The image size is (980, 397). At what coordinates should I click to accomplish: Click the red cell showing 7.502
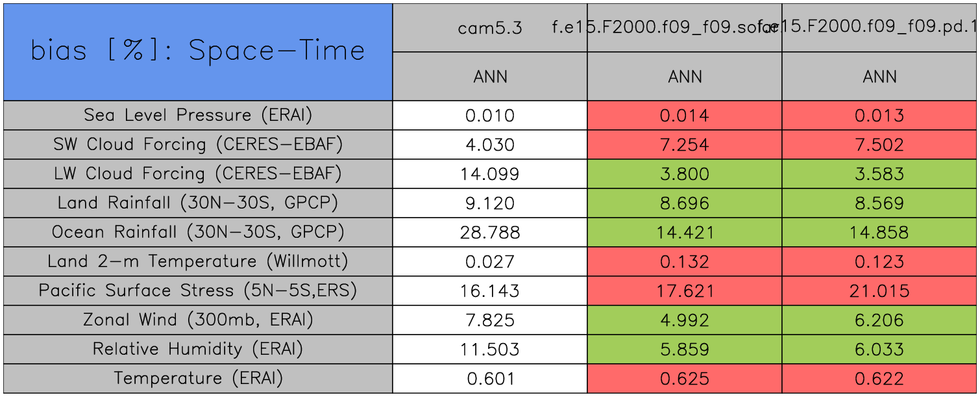879,145
